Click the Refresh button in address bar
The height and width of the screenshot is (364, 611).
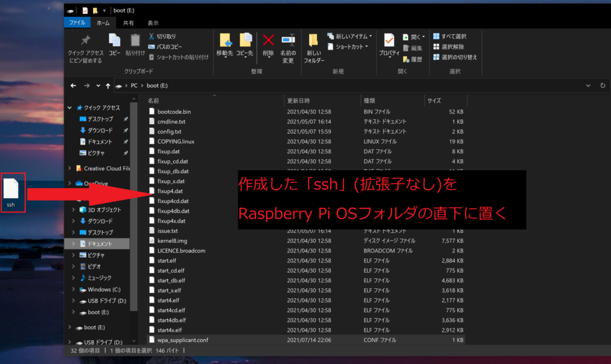pos(603,86)
